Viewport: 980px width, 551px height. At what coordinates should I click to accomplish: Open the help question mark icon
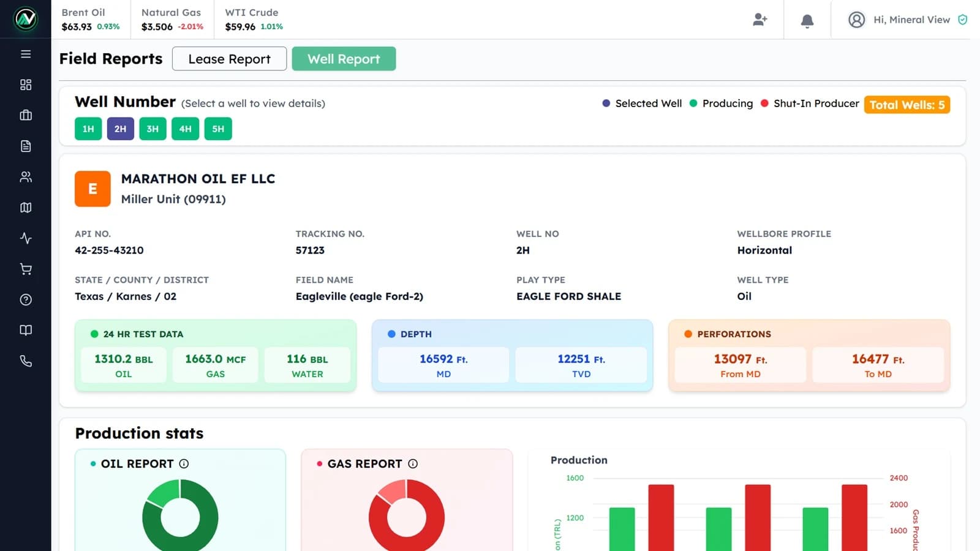coord(26,299)
